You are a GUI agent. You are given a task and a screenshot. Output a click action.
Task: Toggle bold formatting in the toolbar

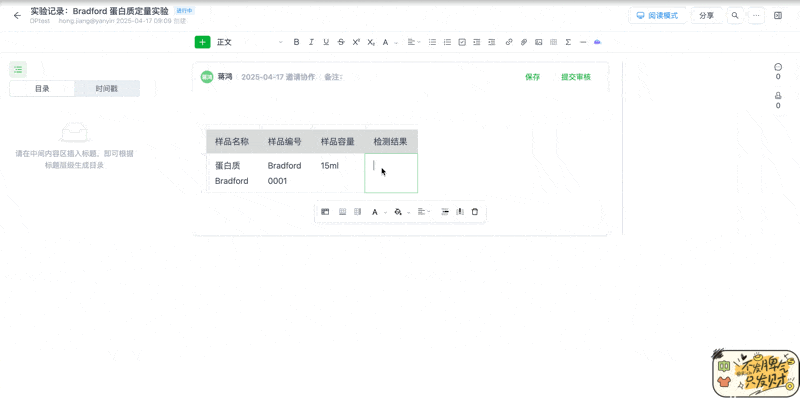[x=296, y=42]
